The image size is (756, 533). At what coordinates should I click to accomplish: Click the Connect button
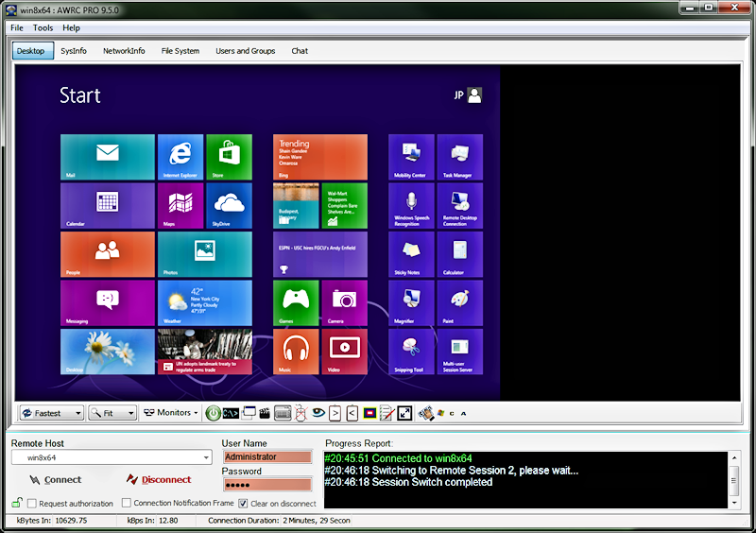[55, 479]
